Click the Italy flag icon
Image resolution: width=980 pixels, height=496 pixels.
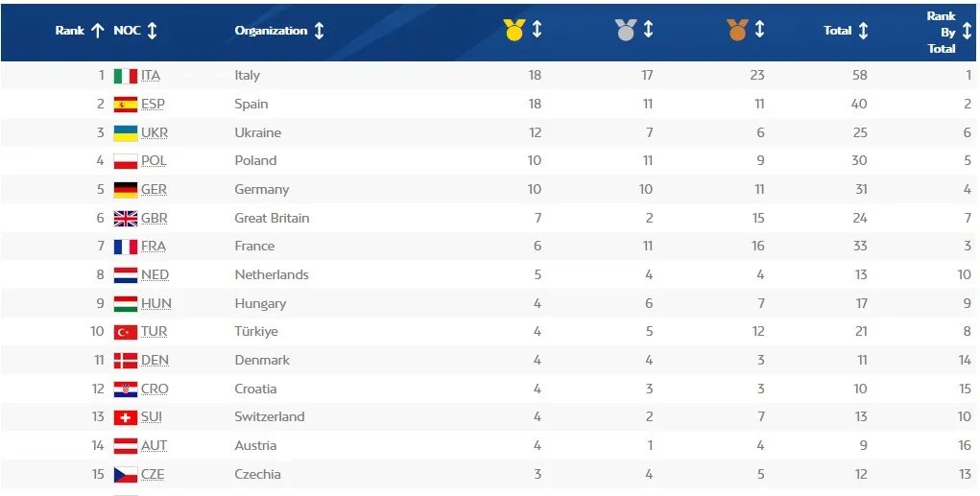pyautogui.click(x=125, y=76)
